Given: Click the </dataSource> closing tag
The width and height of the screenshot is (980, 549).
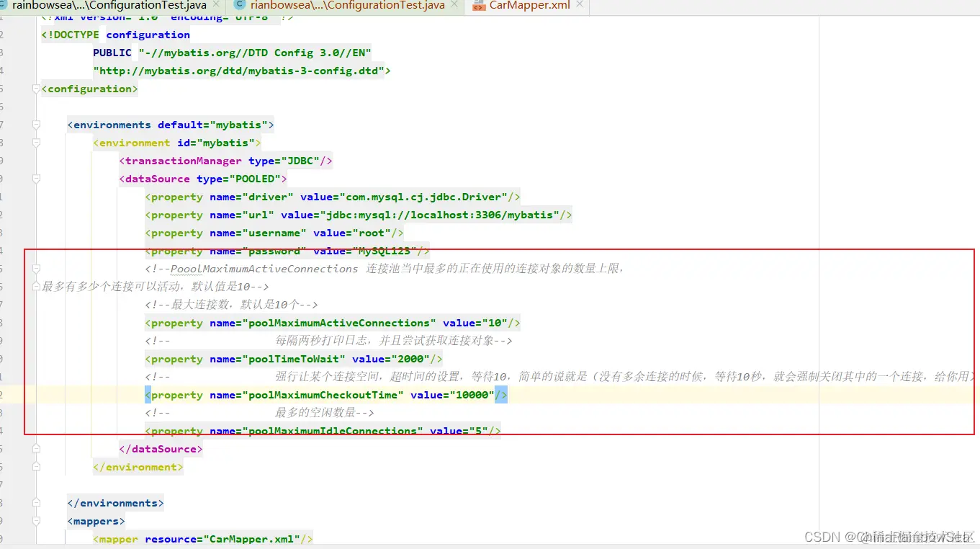Looking at the screenshot, I should 161,449.
